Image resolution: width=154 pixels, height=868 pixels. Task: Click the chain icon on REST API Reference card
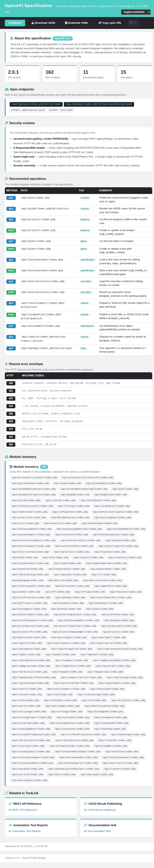[x=10, y=804]
